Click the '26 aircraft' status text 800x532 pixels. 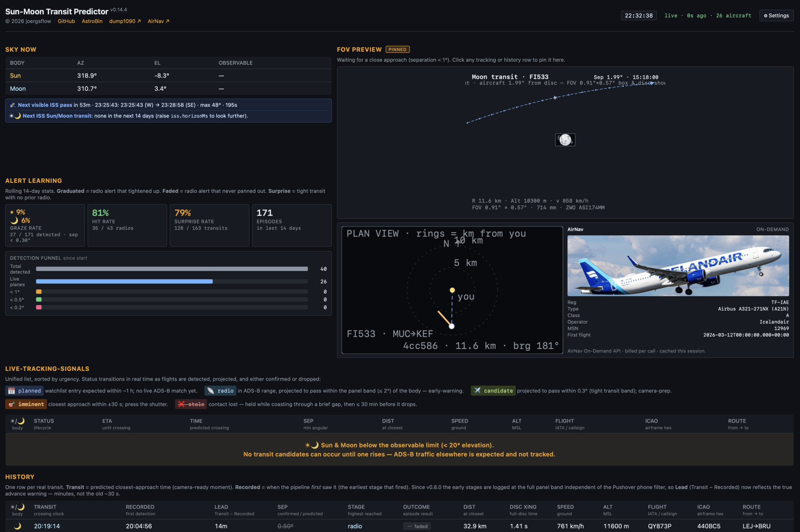tap(734, 15)
